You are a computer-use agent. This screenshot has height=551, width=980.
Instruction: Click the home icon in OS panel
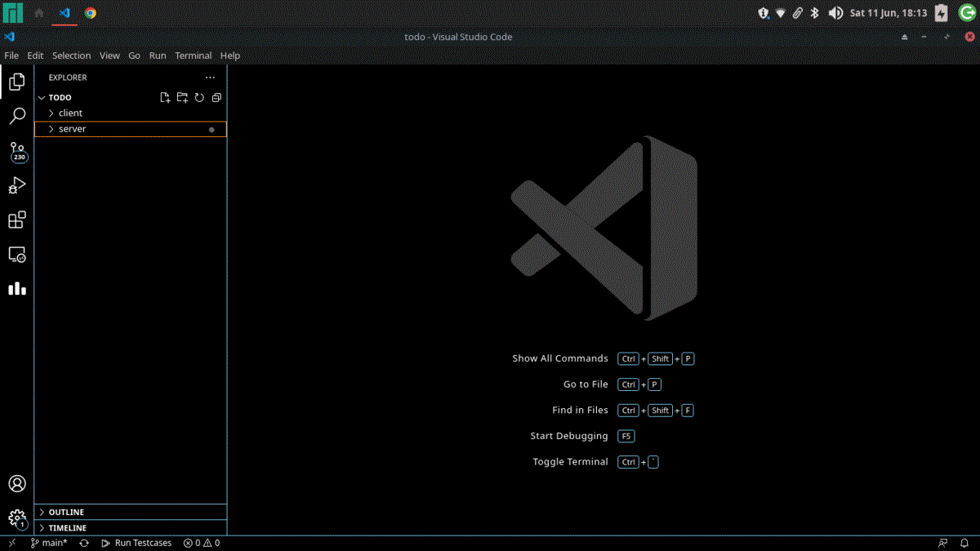click(38, 13)
